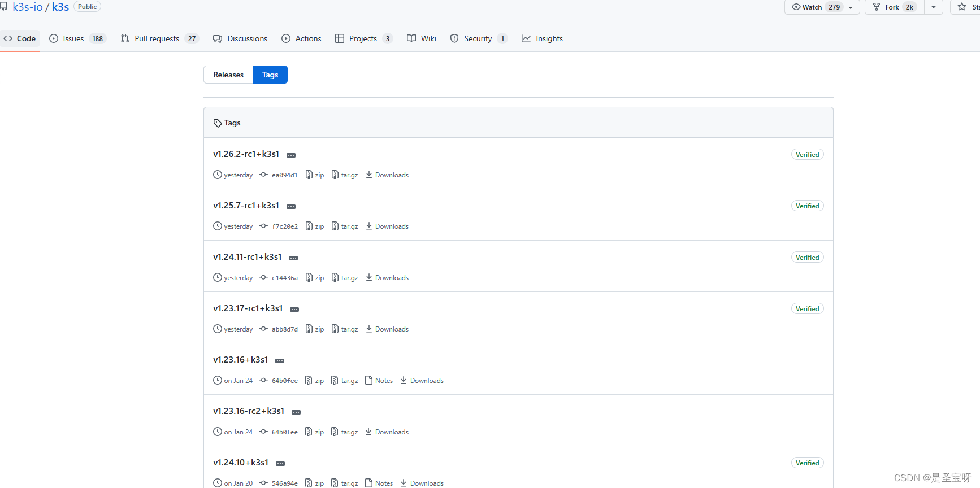Open Notes file icon for v1.24.10+k3s1
Image resolution: width=980 pixels, height=488 pixels.
(369, 483)
